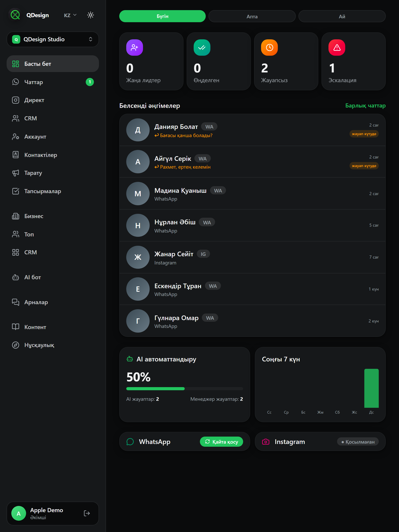
Task: Open the second CRM grid icon under Топ
Action: [x=16, y=252]
